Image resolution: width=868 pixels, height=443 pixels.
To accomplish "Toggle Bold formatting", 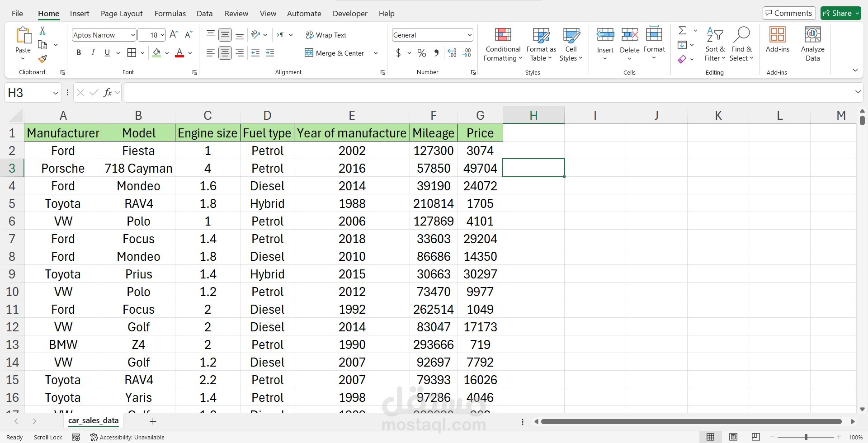I will click(79, 53).
